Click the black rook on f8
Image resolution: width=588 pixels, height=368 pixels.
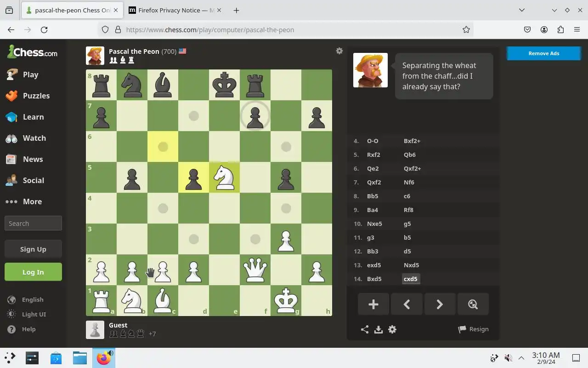(x=255, y=85)
